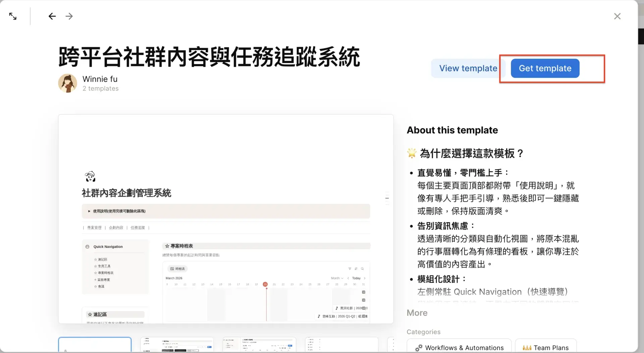This screenshot has width=644, height=353.
Task: Click the 時程表 timeline view icon
Action: [x=171, y=269]
